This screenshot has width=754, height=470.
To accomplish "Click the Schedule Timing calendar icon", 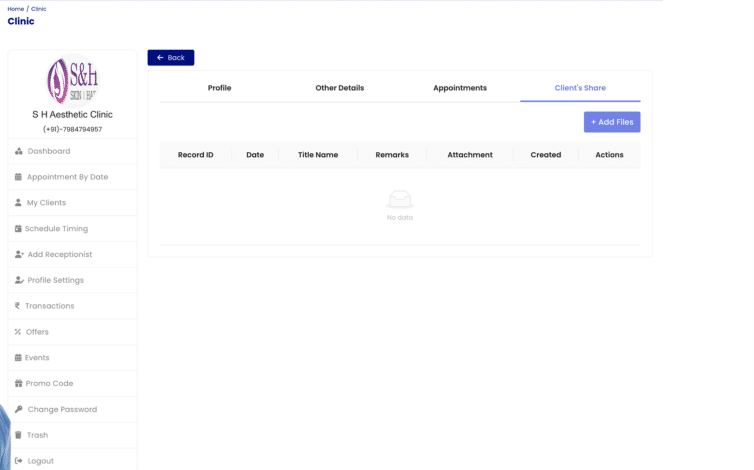I will tap(18, 229).
